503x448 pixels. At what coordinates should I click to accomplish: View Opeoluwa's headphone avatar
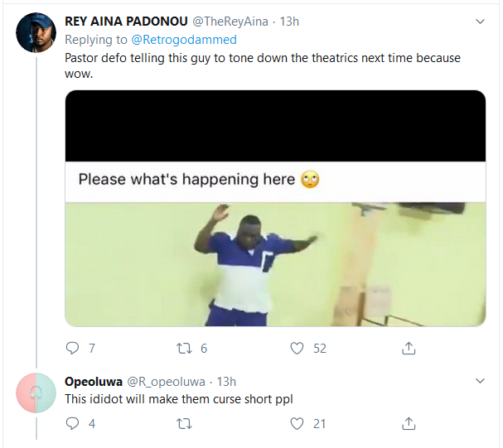(x=36, y=393)
